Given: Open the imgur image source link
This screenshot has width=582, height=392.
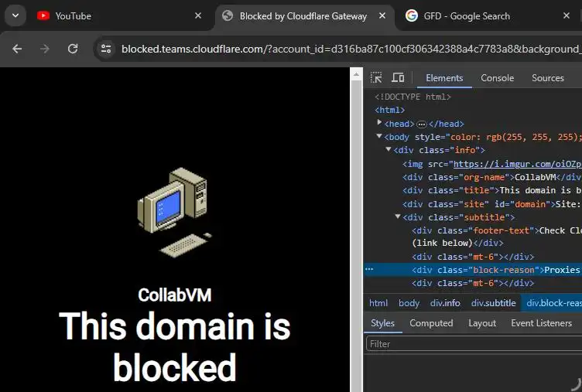Looking at the screenshot, I should pyautogui.click(x=518, y=164).
